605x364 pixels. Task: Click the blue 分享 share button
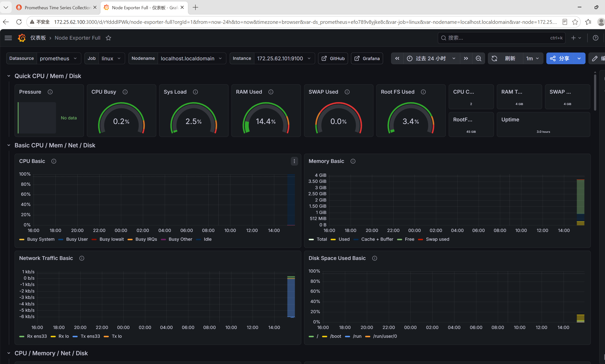click(559, 58)
